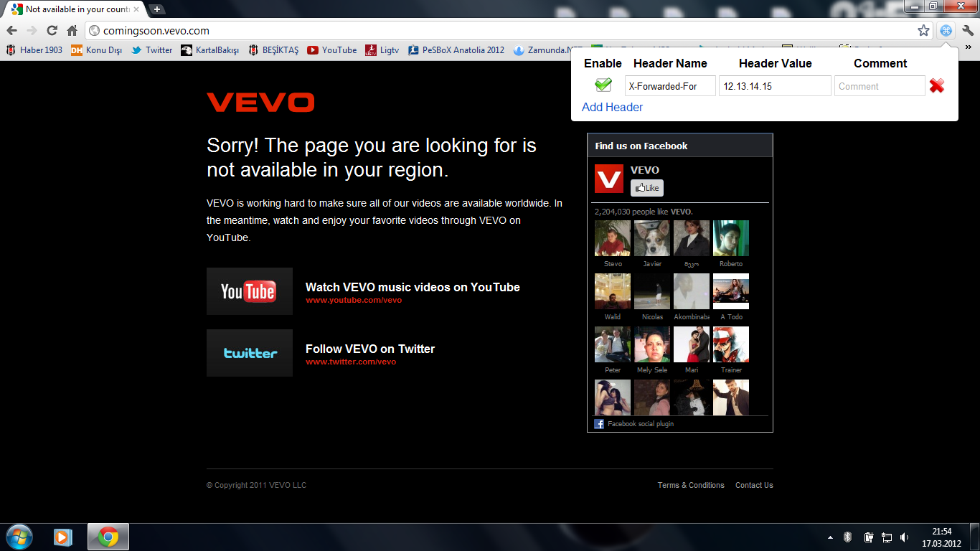Delete the header with the red X
The width and height of the screenshot is (980, 551).
click(x=936, y=86)
